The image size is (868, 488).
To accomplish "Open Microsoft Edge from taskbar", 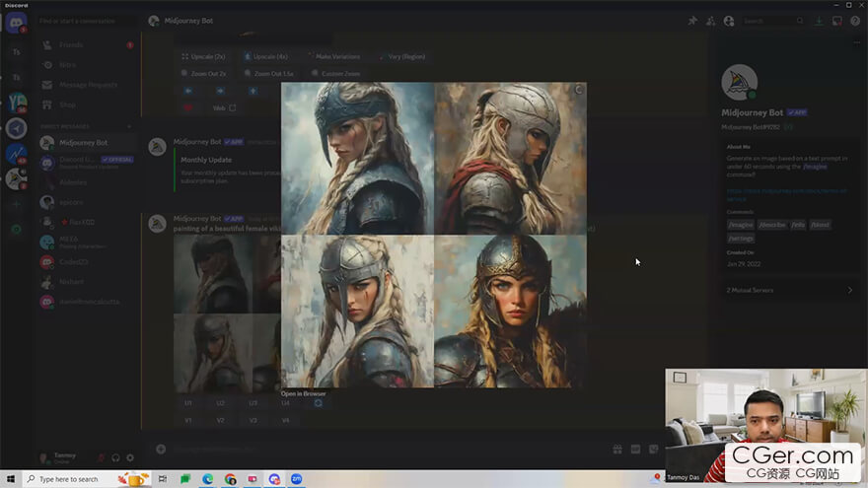I will pyautogui.click(x=207, y=479).
